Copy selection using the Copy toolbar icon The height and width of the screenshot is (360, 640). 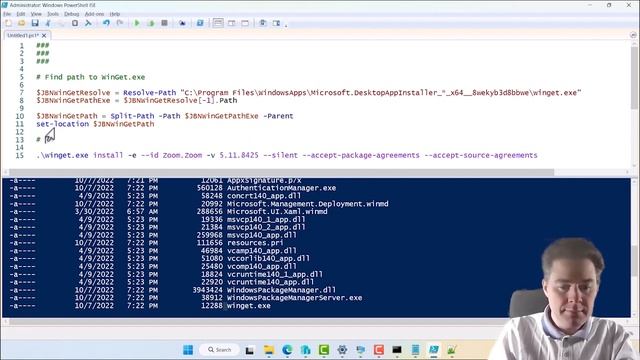pyautogui.click(x=62, y=23)
